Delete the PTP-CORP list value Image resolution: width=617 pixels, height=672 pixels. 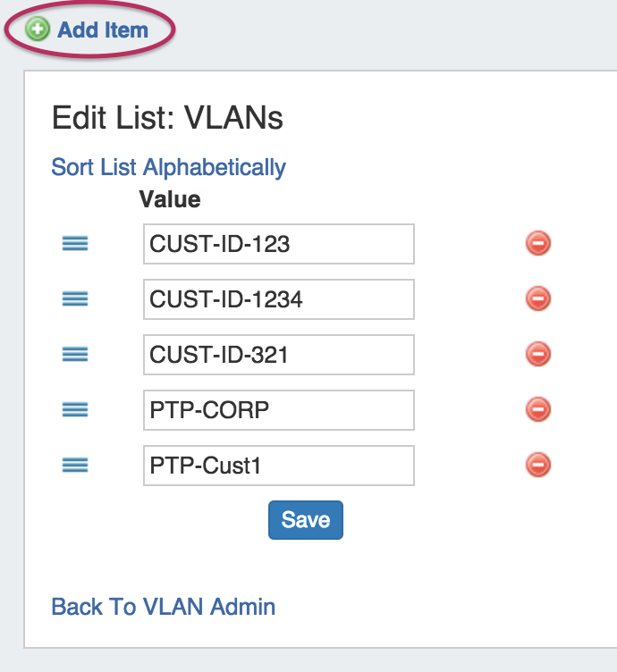click(x=537, y=409)
